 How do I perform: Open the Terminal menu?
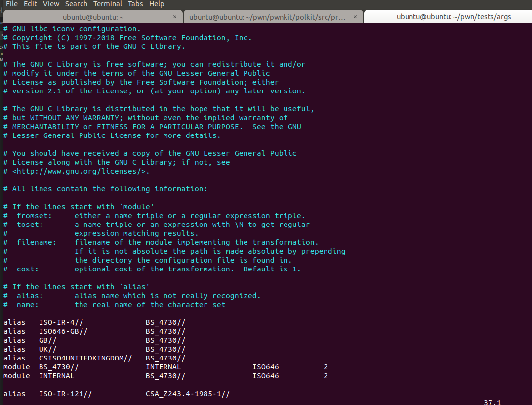pos(108,4)
